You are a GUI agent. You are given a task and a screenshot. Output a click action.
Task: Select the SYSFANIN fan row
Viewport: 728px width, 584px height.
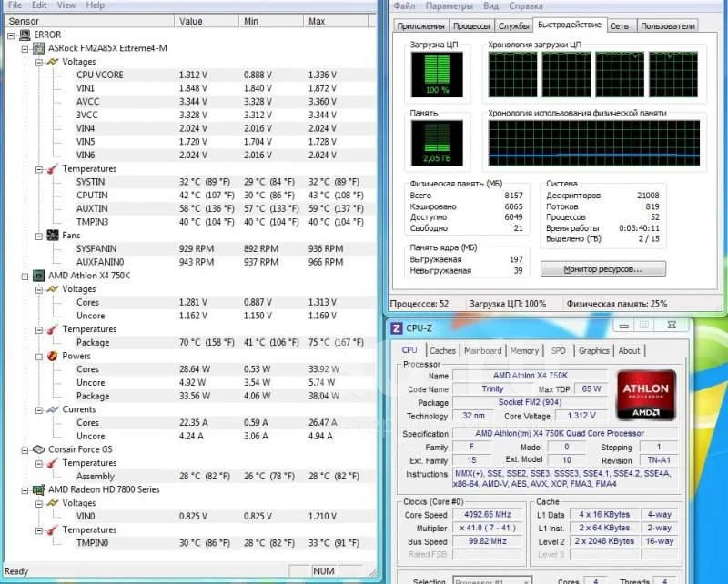pos(225,249)
